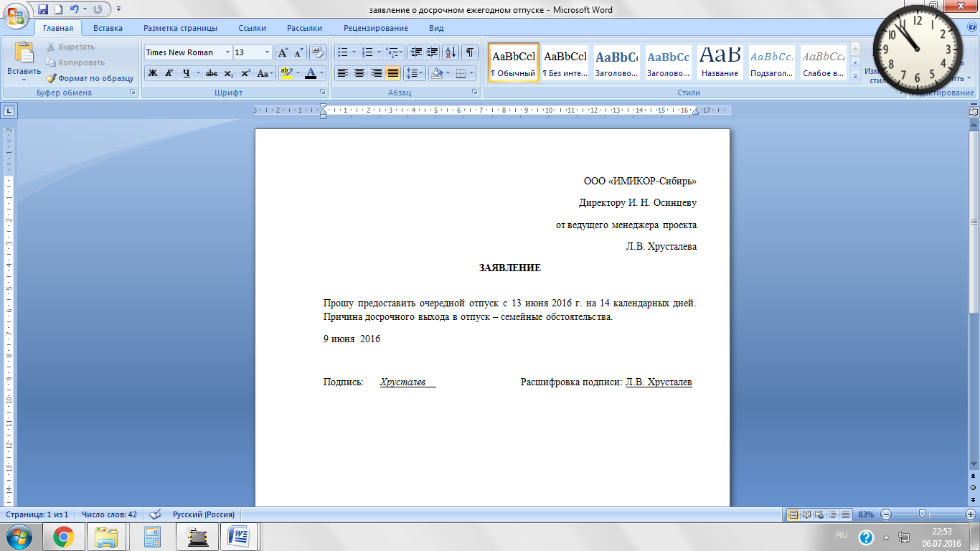Switch to the Вставка tab
The width and height of the screenshot is (980, 551).
pyautogui.click(x=108, y=28)
